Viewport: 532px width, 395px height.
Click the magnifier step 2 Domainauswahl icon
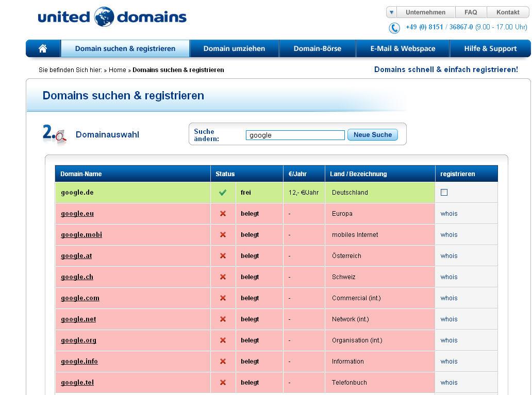[55, 134]
